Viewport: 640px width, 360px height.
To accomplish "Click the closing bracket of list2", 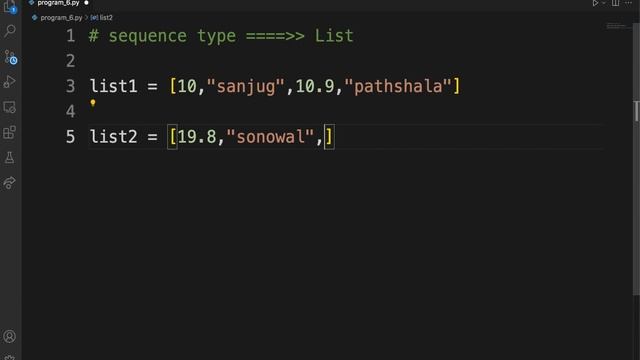I will coord(329,137).
